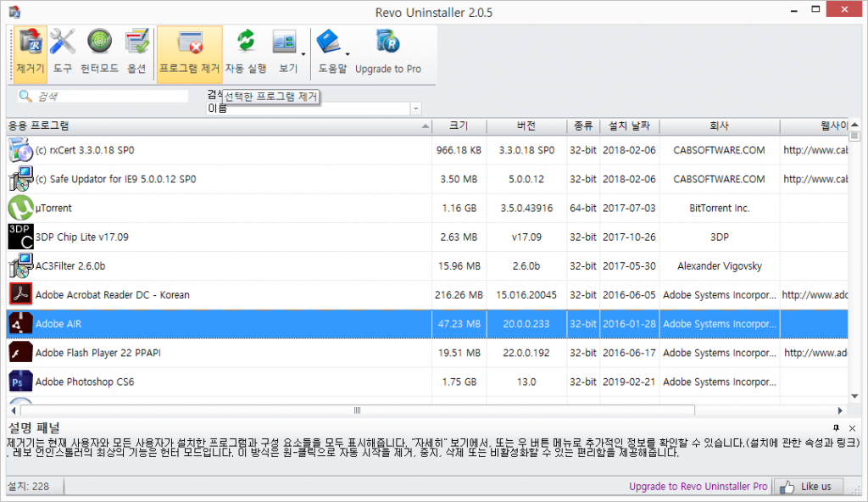The width and height of the screenshot is (868, 502).
Task: Click the horizontal scrollbar right arrow
Action: pyautogui.click(x=840, y=410)
